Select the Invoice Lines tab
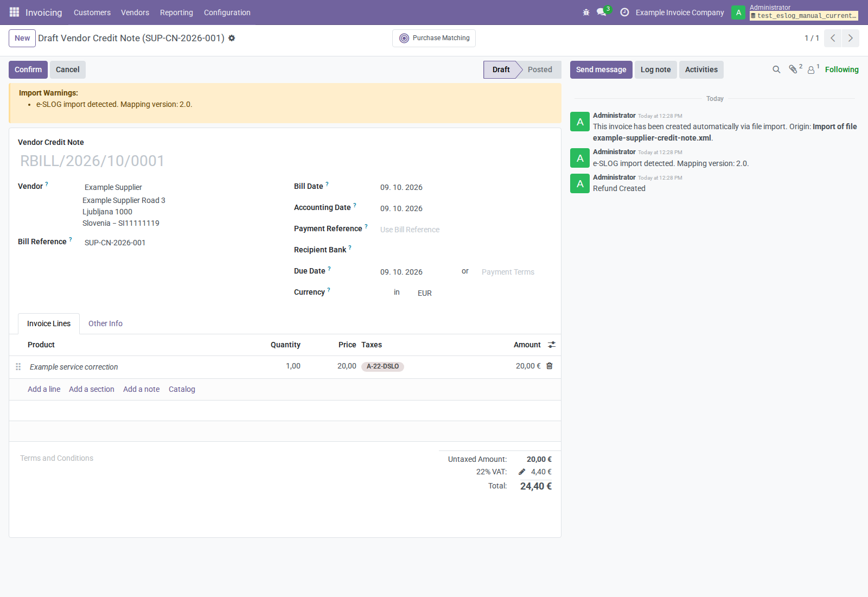868x597 pixels. (x=49, y=323)
